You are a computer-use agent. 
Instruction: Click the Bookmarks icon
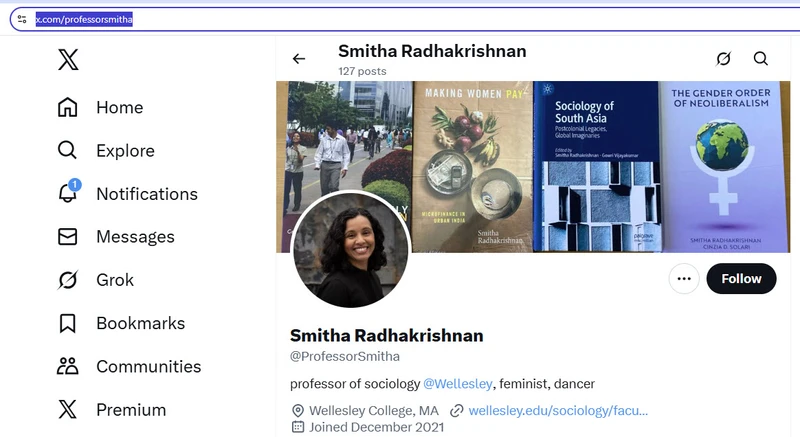[67, 323]
